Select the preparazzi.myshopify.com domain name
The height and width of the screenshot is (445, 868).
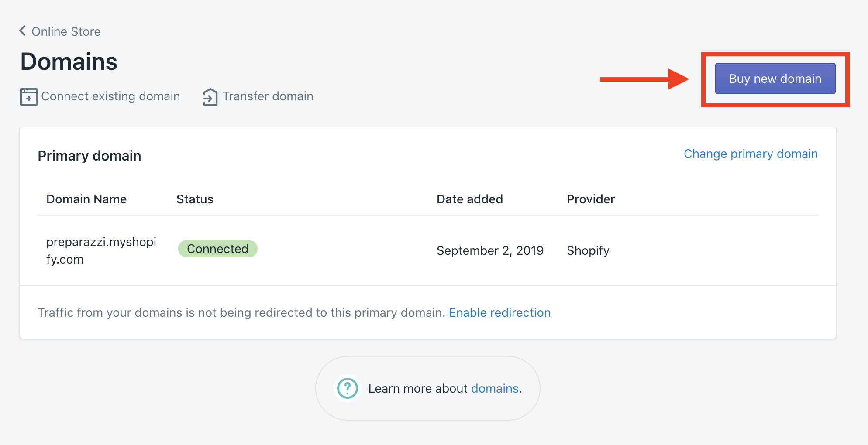pyautogui.click(x=101, y=250)
